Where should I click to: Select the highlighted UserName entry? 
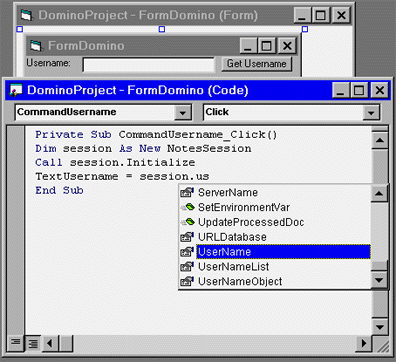[x=283, y=252]
